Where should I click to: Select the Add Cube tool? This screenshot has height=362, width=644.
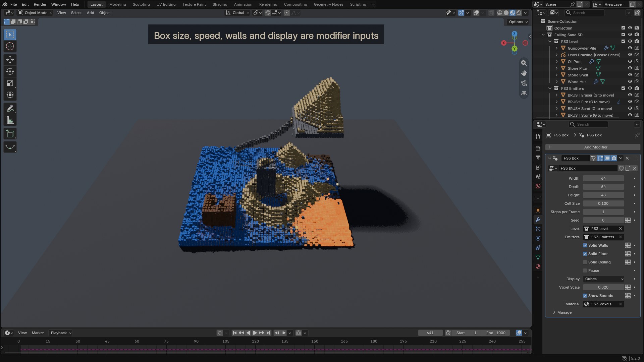tap(10, 134)
